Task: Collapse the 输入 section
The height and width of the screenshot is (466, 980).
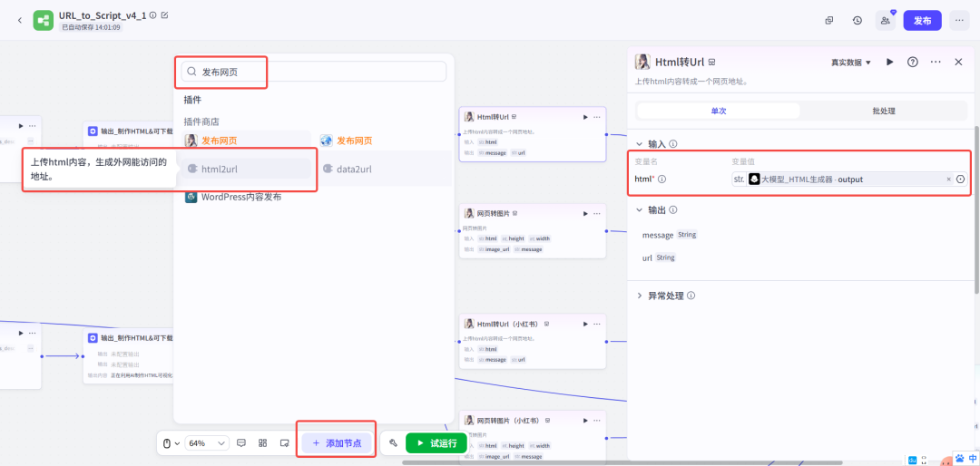Action: click(640, 143)
